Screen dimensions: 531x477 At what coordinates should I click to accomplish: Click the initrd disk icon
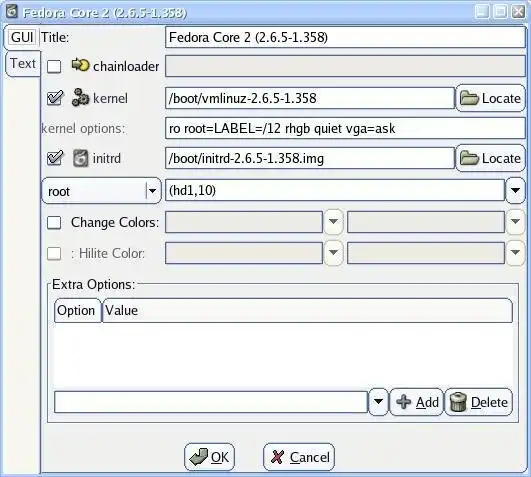click(80, 158)
